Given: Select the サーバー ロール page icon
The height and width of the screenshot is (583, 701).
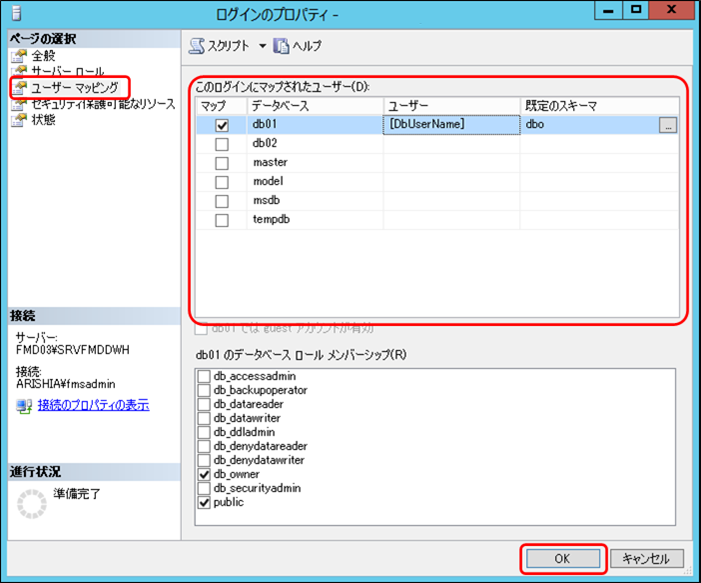Looking at the screenshot, I should click(17, 72).
